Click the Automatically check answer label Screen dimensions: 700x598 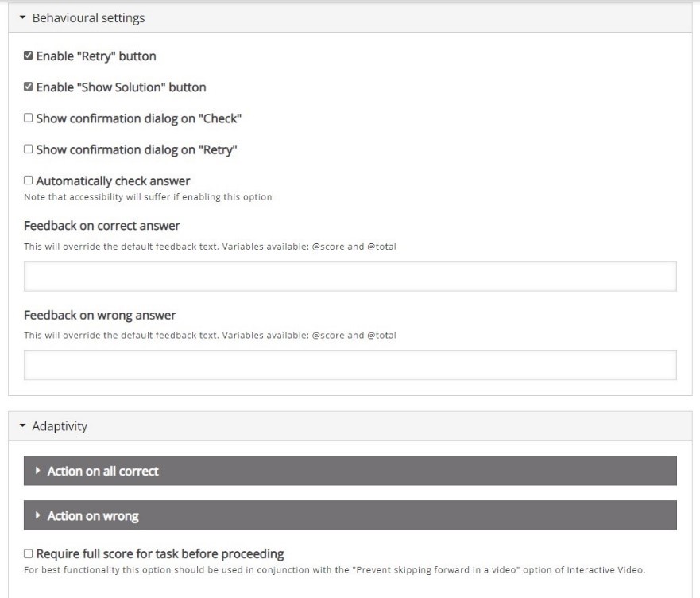click(x=113, y=181)
